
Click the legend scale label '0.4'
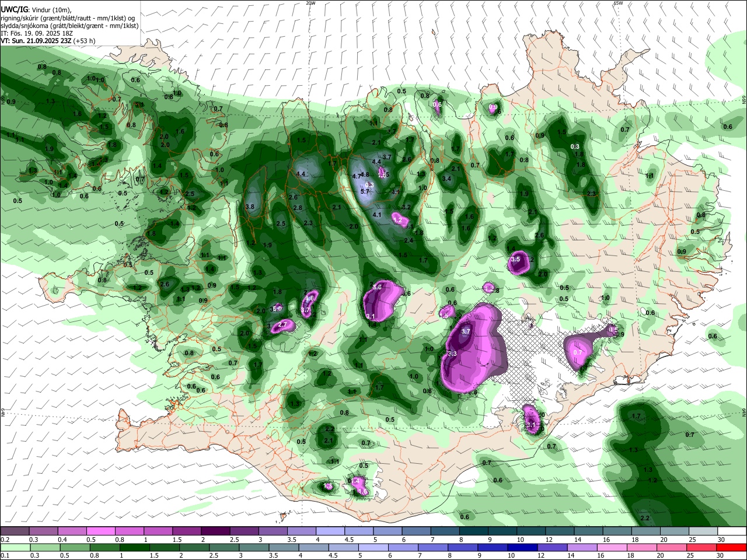(x=62, y=540)
